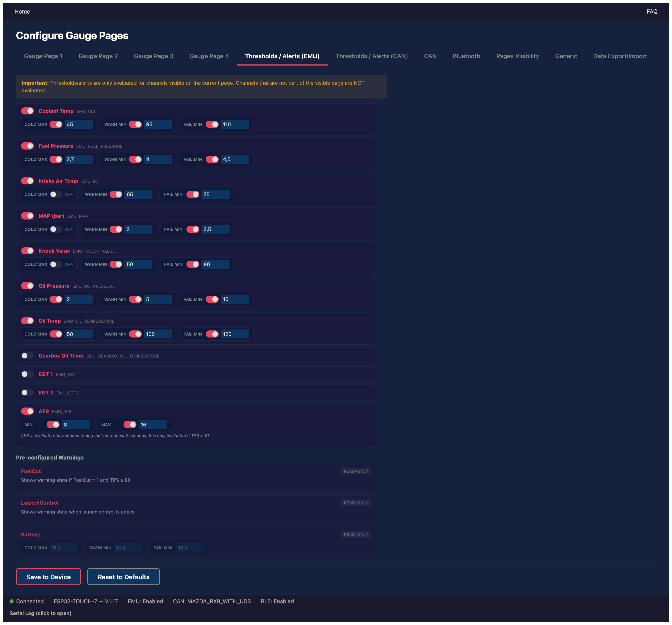The height and width of the screenshot is (625, 672).
Task: Edit AFR MAX value 16
Action: (152, 425)
